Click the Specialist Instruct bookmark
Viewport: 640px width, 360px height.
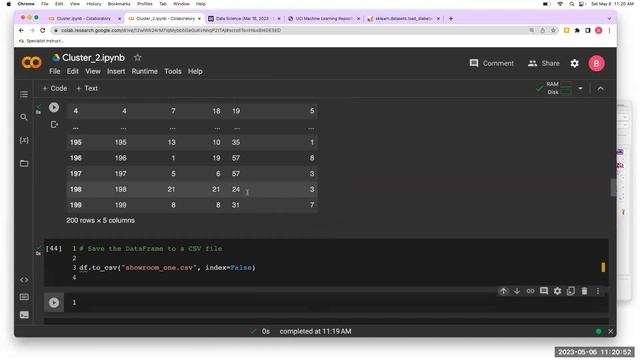tap(41, 41)
